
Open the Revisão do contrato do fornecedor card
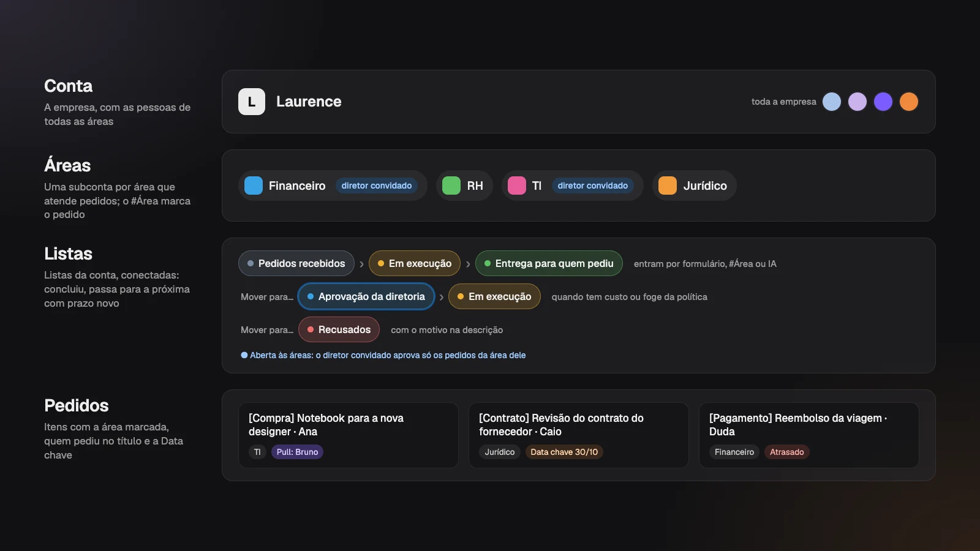579,435
